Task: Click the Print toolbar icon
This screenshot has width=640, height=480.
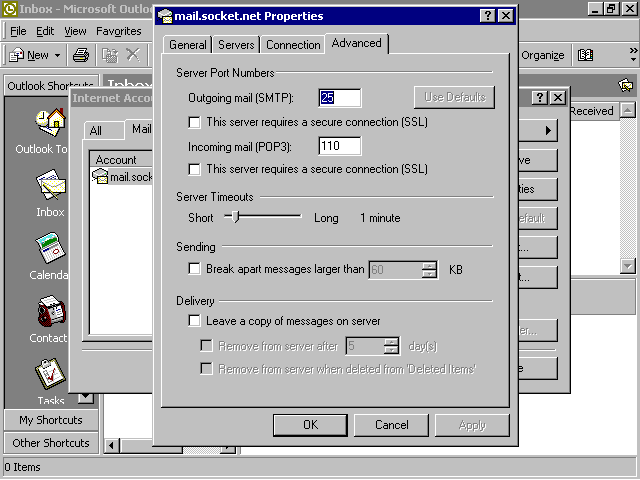Action: coord(81,55)
